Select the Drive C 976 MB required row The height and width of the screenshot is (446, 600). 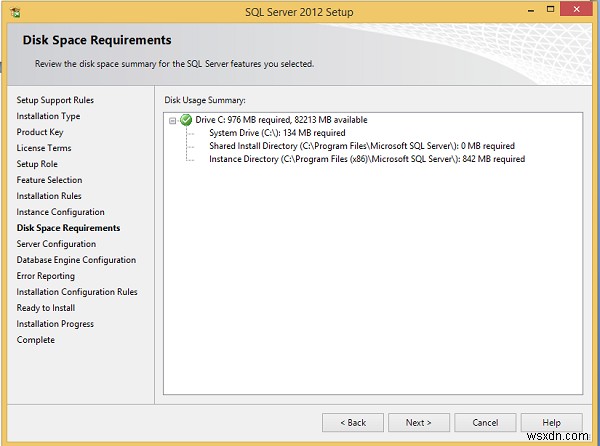pyautogui.click(x=281, y=120)
